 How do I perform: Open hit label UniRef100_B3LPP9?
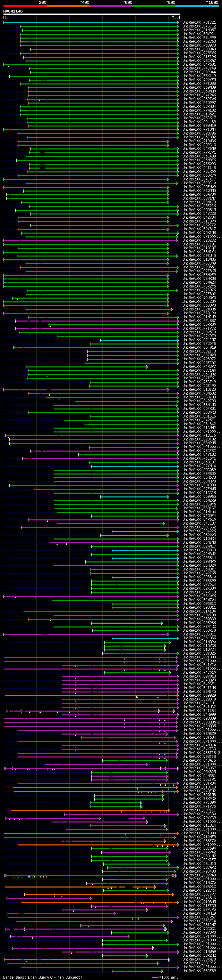coord(199,38)
